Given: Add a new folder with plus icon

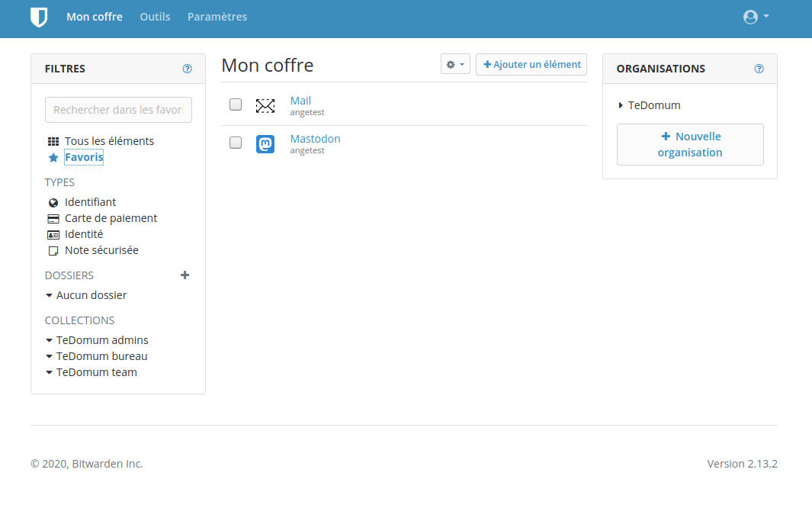Looking at the screenshot, I should point(185,275).
